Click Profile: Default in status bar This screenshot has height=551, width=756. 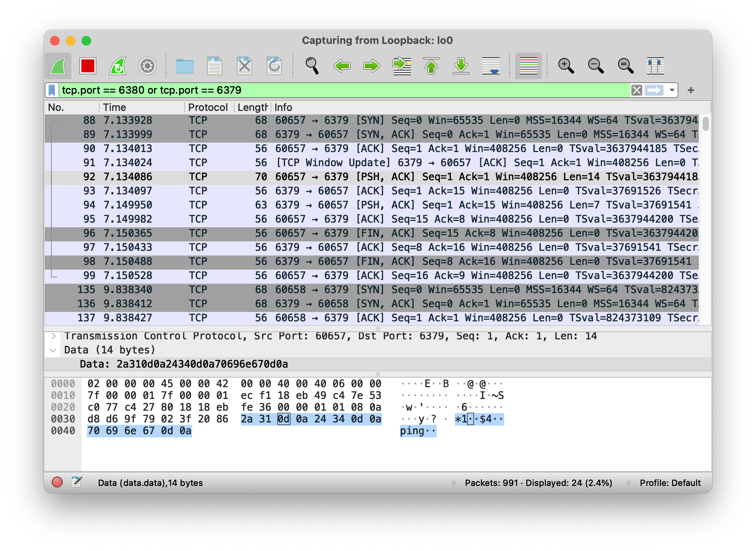(x=670, y=483)
